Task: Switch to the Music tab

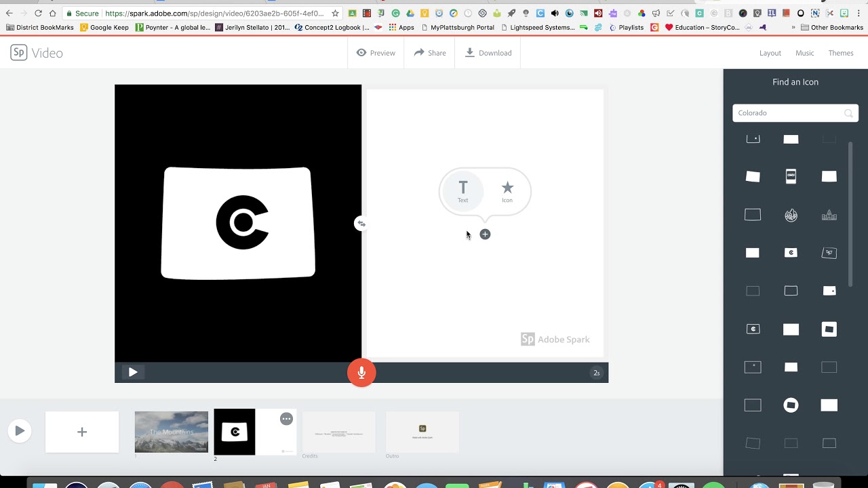Action: click(x=804, y=52)
